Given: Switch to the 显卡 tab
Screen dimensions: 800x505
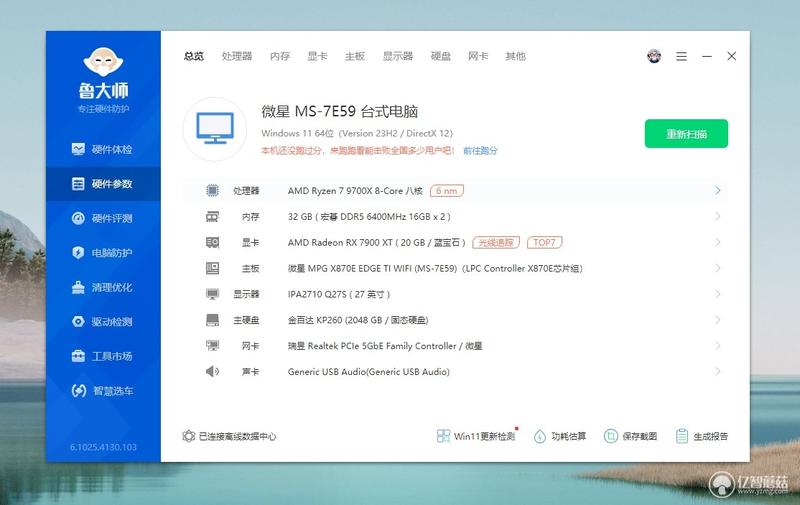Looking at the screenshot, I should click(317, 56).
